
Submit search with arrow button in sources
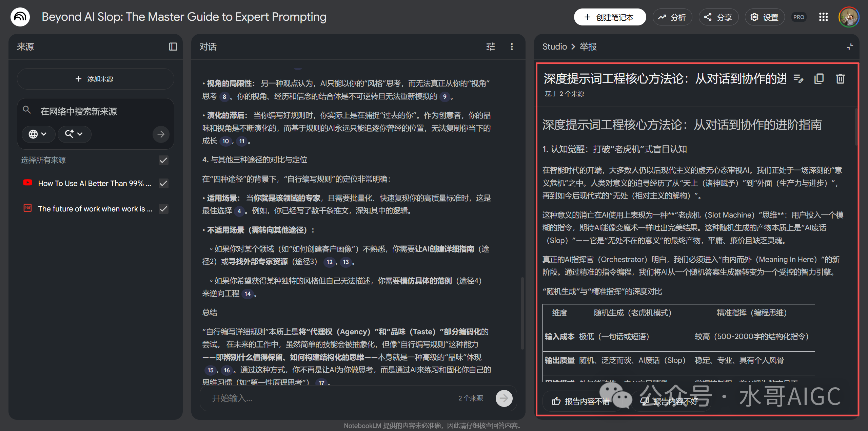tap(161, 134)
